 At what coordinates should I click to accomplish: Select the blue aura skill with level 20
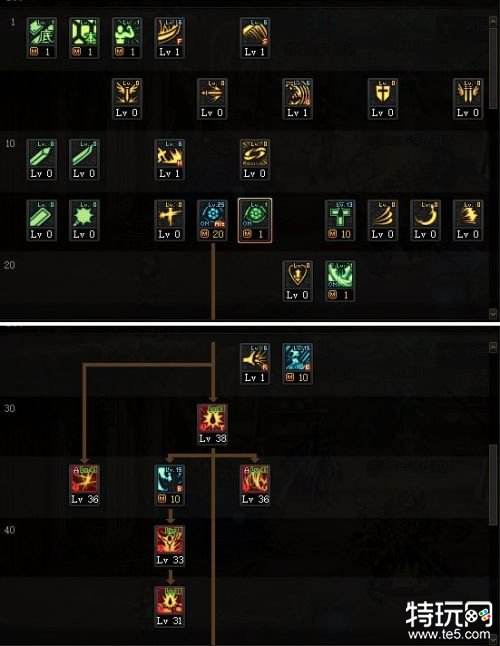coord(212,220)
